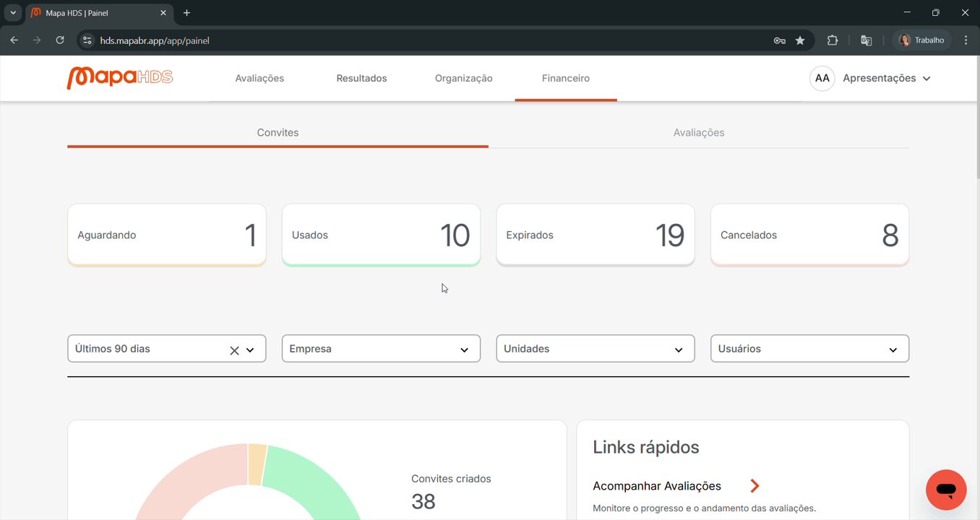Switch to the Avaliações sub-tab
The height and width of the screenshot is (520, 980).
pyautogui.click(x=699, y=133)
